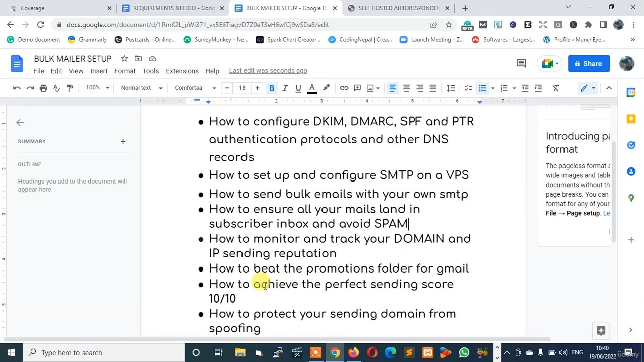Click the font size field showing 18
The image size is (644, 362).
point(242,88)
